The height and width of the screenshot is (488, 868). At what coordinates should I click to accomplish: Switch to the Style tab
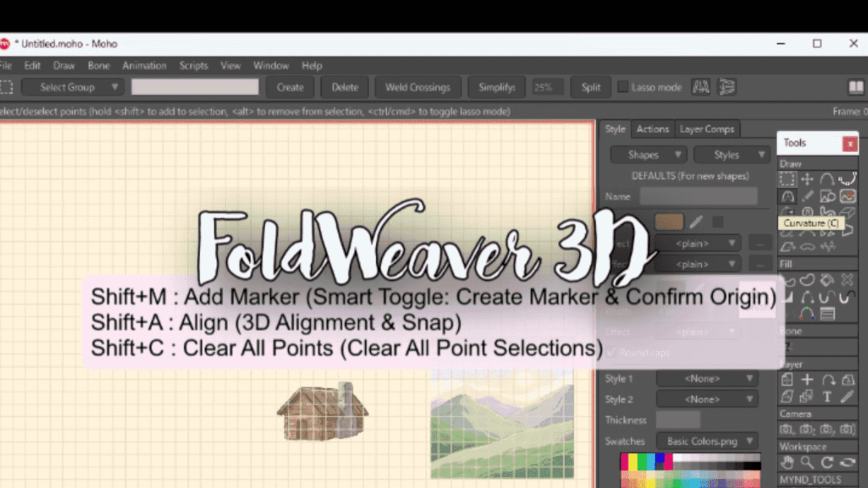(x=616, y=129)
